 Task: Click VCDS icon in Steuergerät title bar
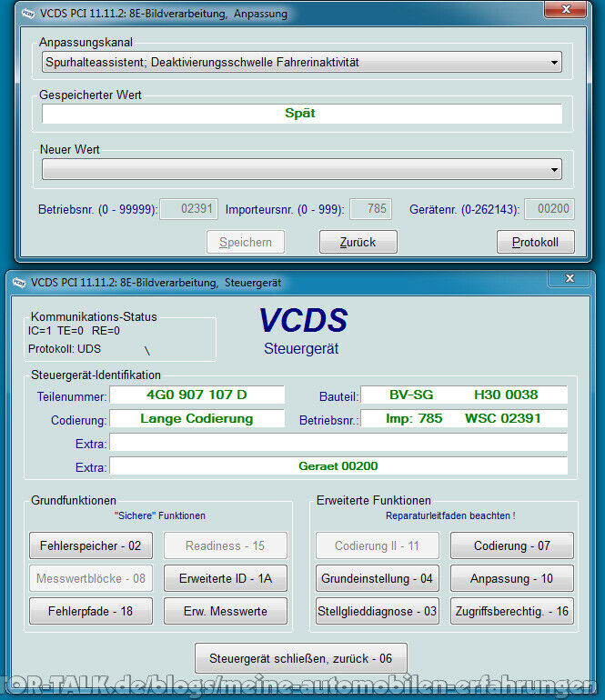click(19, 283)
